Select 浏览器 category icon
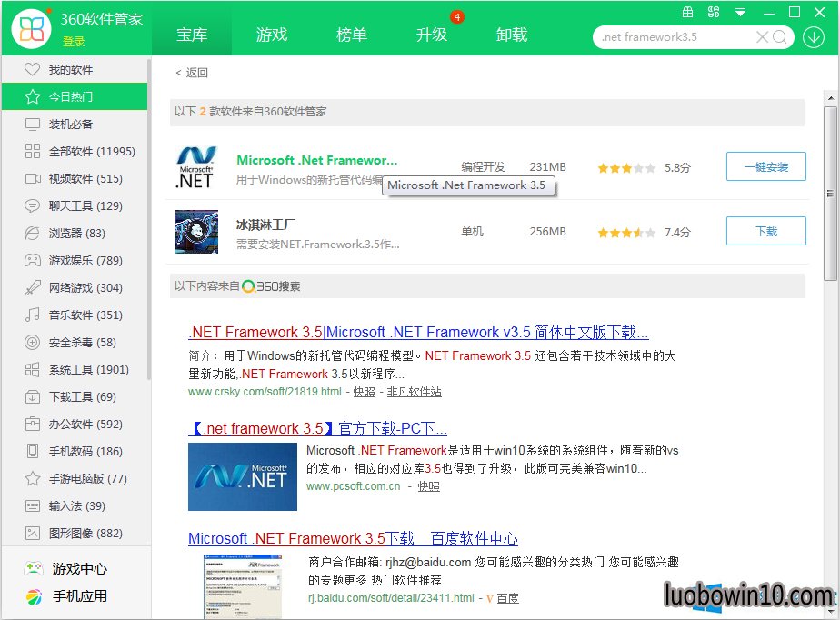840x620 pixels. 33,233
